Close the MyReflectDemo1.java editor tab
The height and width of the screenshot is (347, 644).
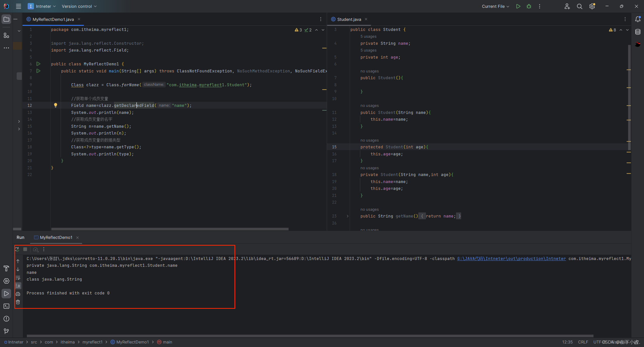[79, 19]
